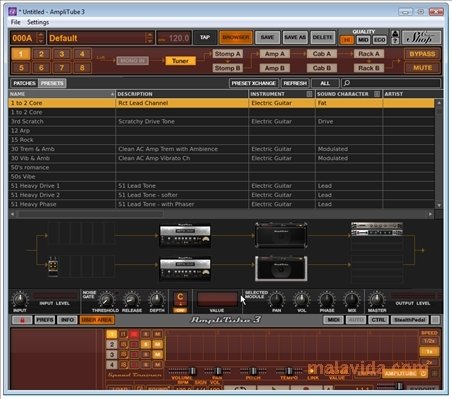The height and width of the screenshot is (399, 452).
Task: Select the Rack A effect unit
Action: [x=377, y=229]
